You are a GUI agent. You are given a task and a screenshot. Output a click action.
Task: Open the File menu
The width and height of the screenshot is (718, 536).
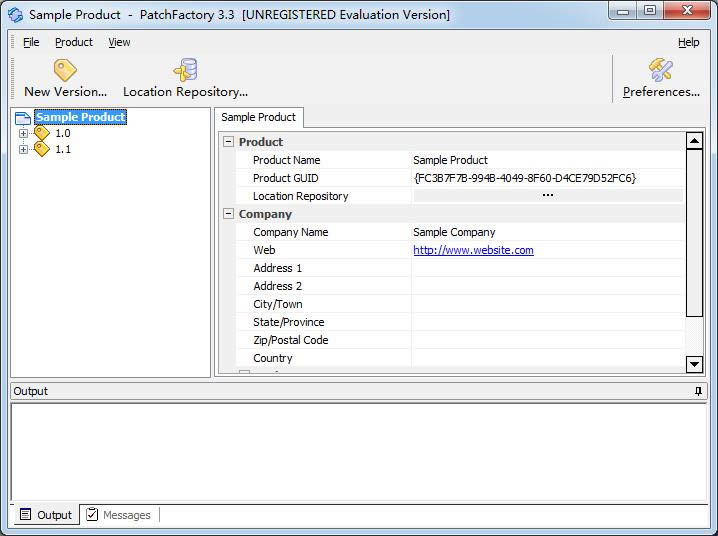click(31, 42)
